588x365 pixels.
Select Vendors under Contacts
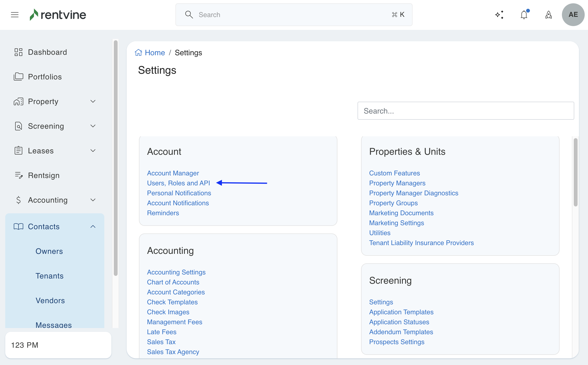[x=50, y=300]
